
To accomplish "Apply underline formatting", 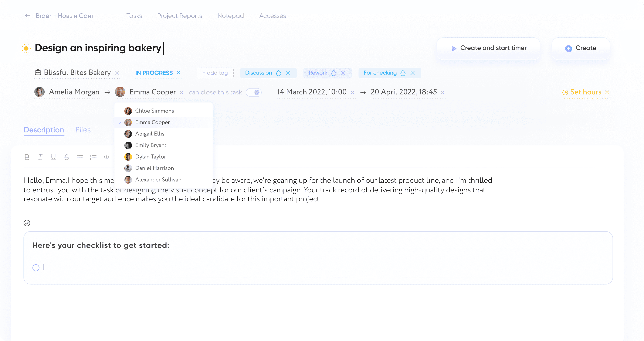I will (53, 157).
